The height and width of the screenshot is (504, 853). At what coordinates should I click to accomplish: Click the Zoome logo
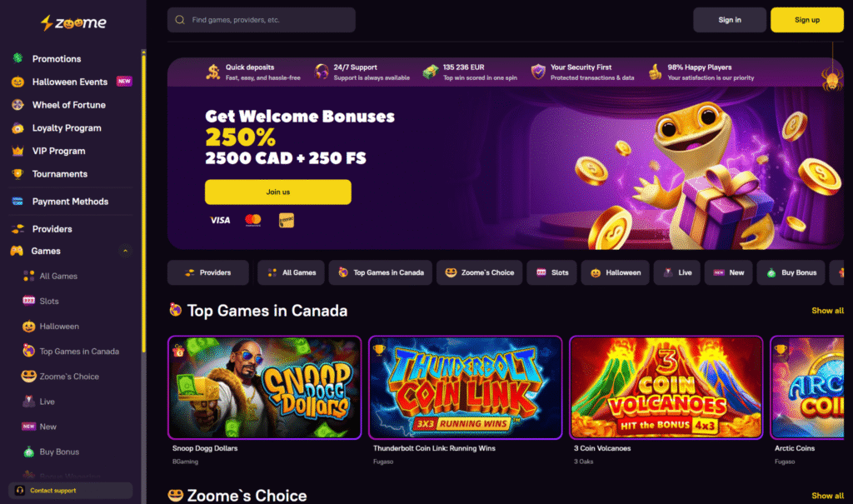[73, 22]
